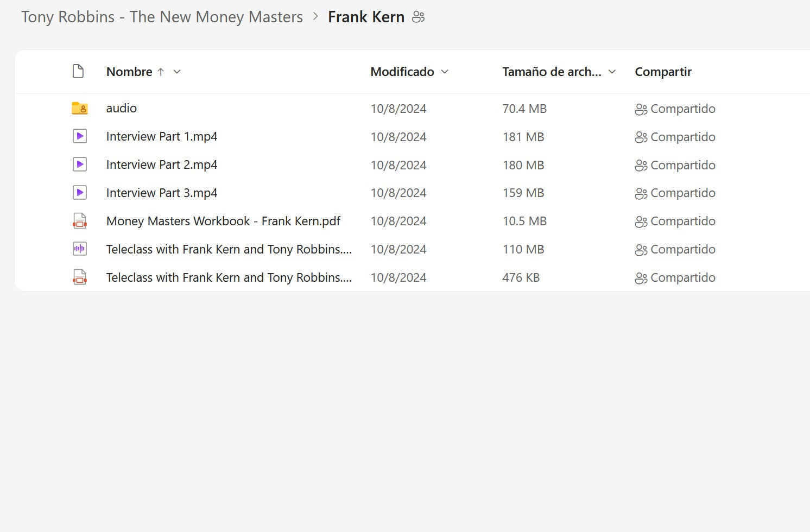The width and height of the screenshot is (810, 532).
Task: Click the file type column header icon
Action: click(x=78, y=72)
